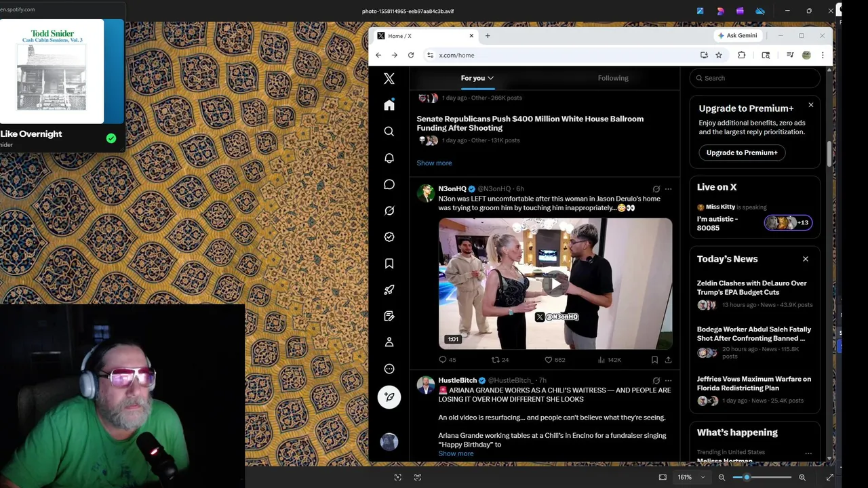
Task: Click the visual search icon in photo viewer
Action: tap(398, 477)
